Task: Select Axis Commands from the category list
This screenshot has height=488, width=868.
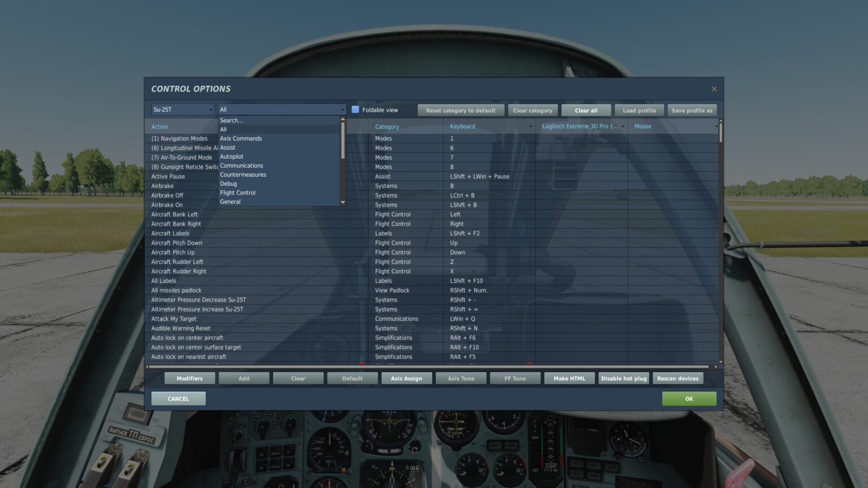Action: pos(241,138)
